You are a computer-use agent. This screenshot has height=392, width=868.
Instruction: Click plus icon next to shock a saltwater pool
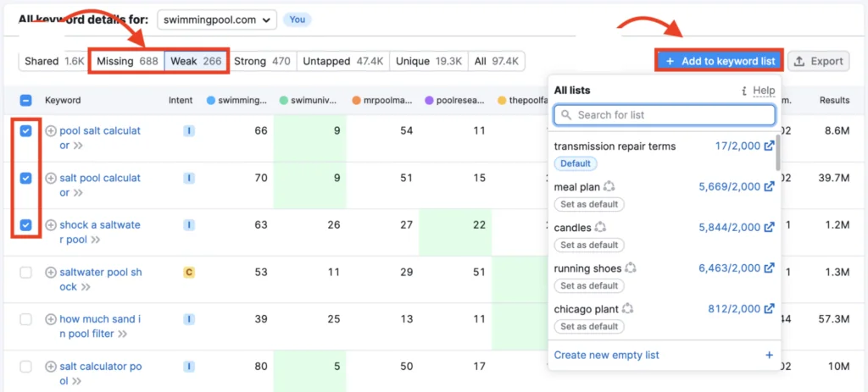[x=51, y=225]
